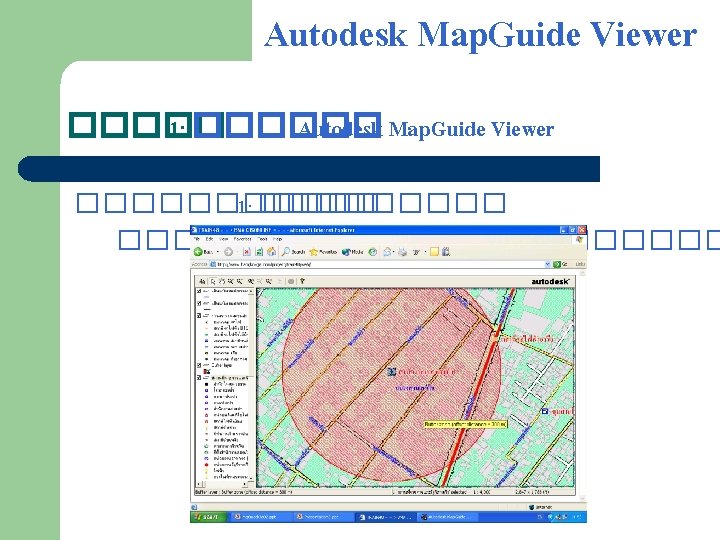This screenshot has height=540, width=720.
Task: Open the Edit menu
Action: [x=209, y=239]
